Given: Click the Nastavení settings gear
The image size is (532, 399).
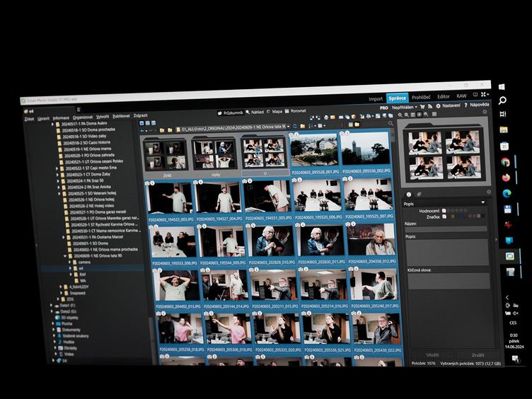Looking at the screenshot, I should pyautogui.click(x=438, y=106).
